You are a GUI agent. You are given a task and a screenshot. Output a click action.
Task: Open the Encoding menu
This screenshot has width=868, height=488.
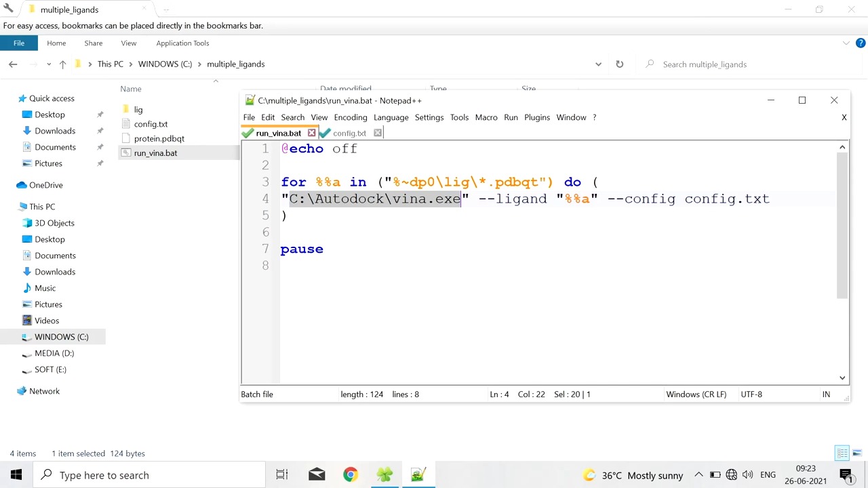coord(351,117)
